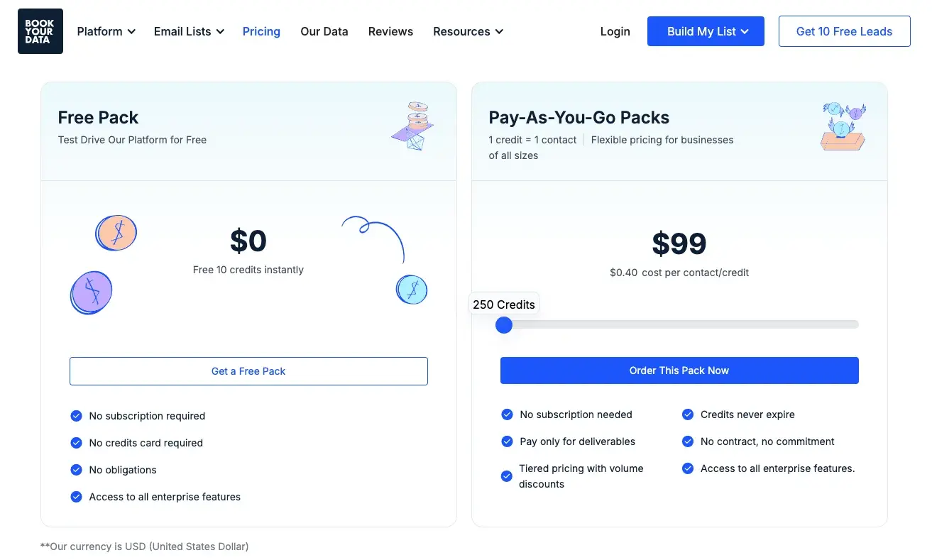Click checkmark beside No credits card required
Image resolution: width=932 pixels, height=560 pixels.
click(76, 443)
